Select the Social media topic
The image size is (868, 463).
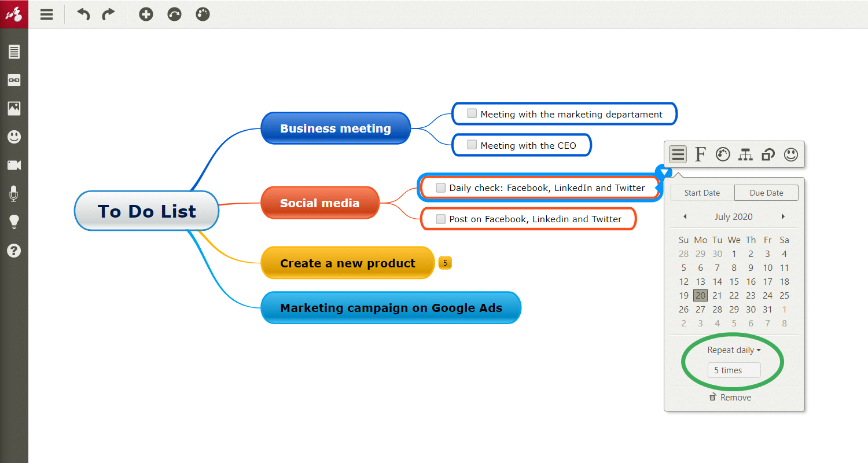(x=320, y=203)
